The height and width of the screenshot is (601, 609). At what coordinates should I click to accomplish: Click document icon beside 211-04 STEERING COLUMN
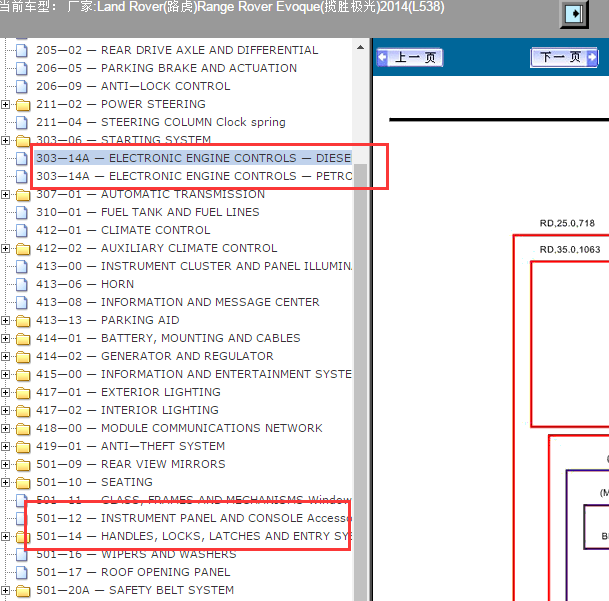click(22, 122)
